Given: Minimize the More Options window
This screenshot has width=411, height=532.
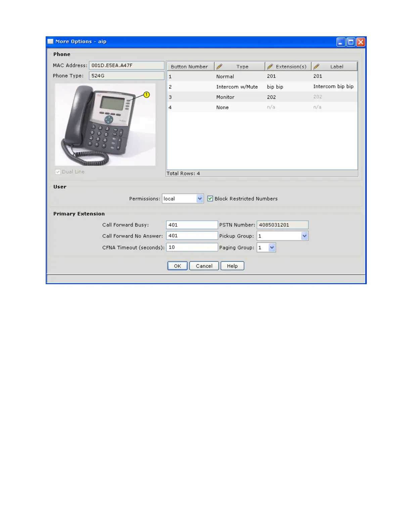Looking at the screenshot, I should 341,42.
